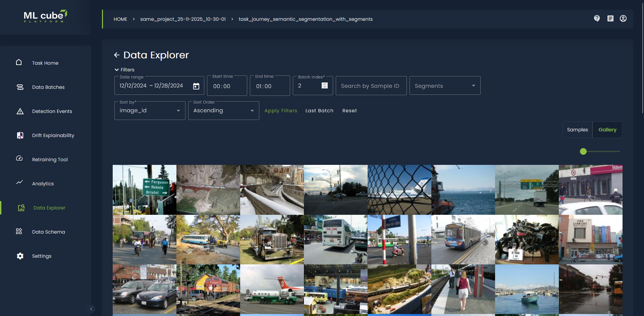Click the Detection Events warning triangle icon
The height and width of the screenshot is (316, 644).
point(20,111)
